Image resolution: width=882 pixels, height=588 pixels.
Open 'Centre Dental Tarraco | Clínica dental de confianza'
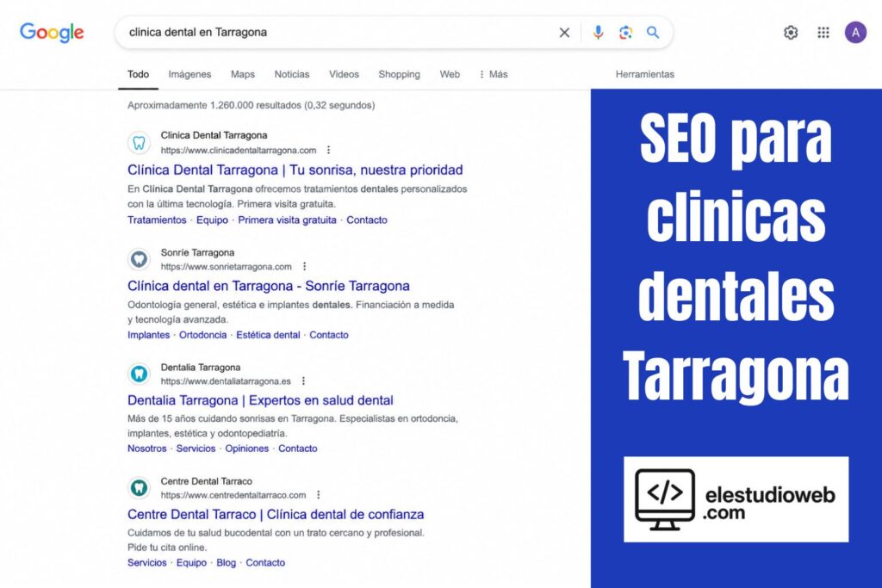coord(276,514)
